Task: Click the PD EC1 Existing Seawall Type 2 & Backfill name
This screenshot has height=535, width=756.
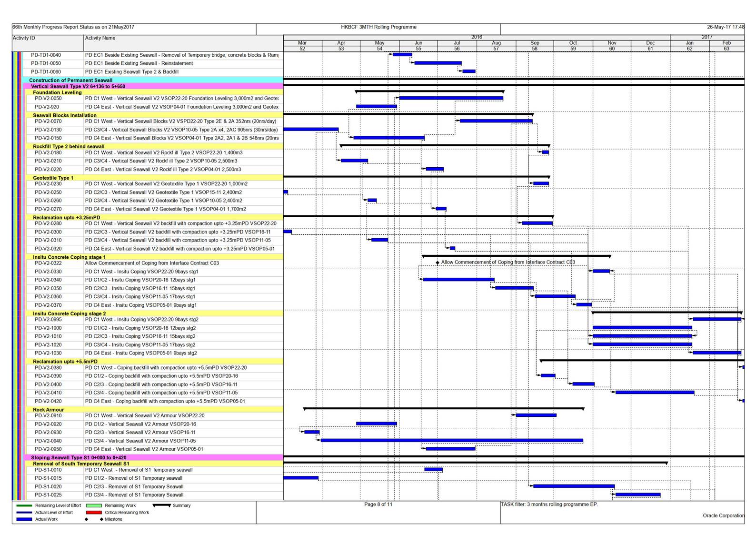Action: tap(132, 72)
